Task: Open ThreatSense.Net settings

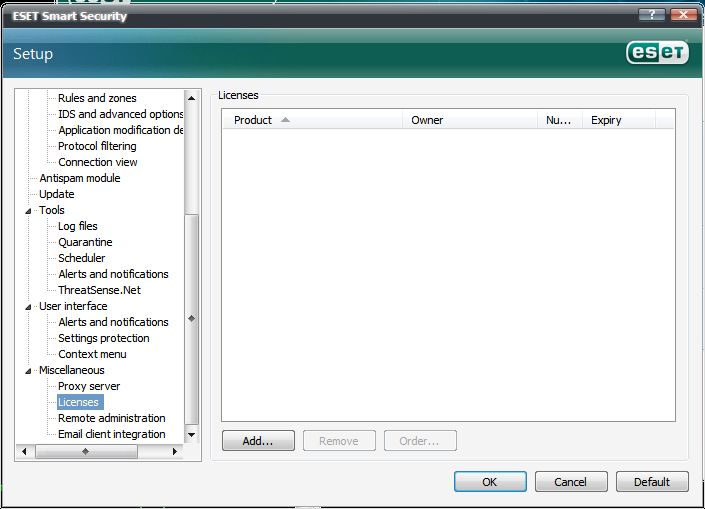Action: click(99, 290)
